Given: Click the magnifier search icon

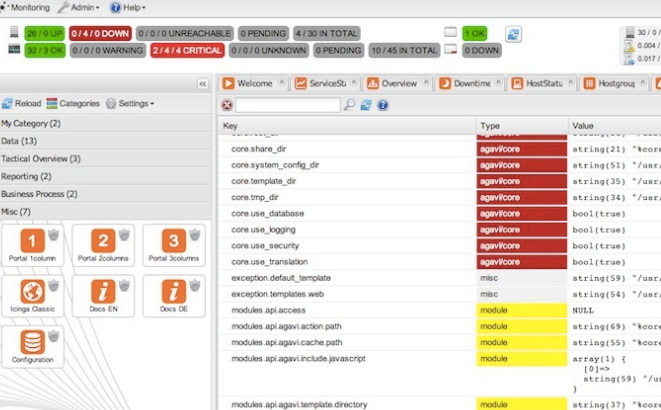Looking at the screenshot, I should tap(349, 105).
